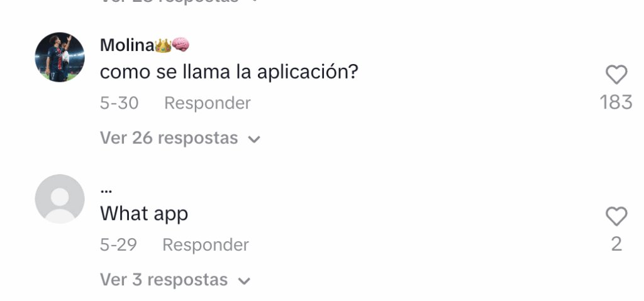The height and width of the screenshot is (301, 644).
Task: Click the chevron beside Ver 26 respostas
Action: pyautogui.click(x=254, y=140)
